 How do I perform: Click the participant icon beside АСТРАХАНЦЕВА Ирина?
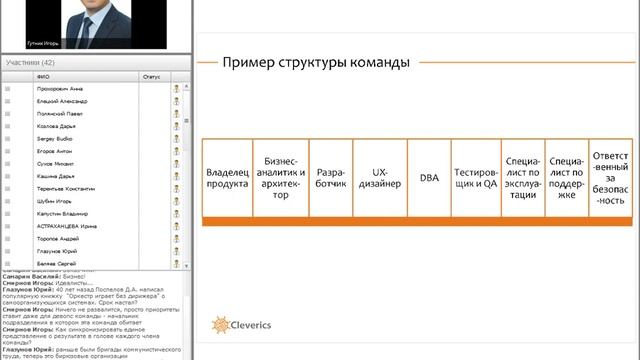coord(176,226)
